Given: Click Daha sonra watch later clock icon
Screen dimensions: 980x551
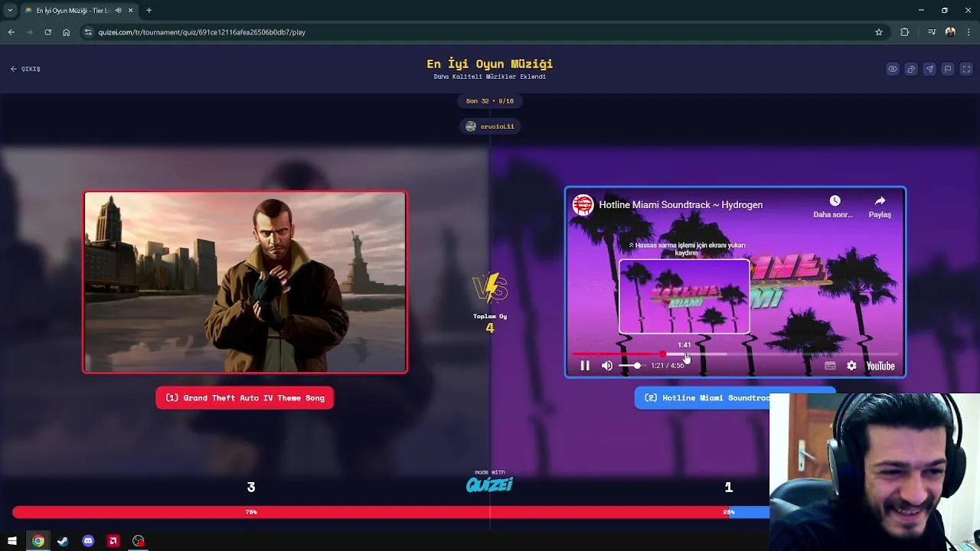Looking at the screenshot, I should point(835,201).
